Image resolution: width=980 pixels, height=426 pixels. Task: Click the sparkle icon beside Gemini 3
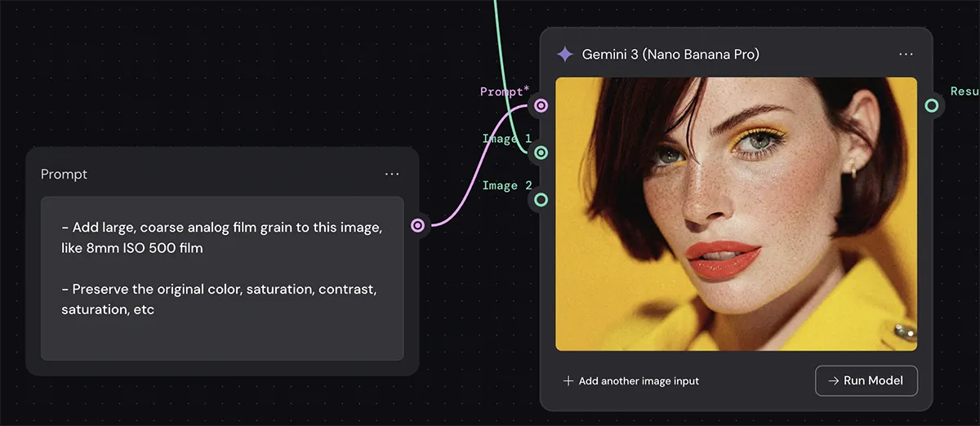point(564,55)
